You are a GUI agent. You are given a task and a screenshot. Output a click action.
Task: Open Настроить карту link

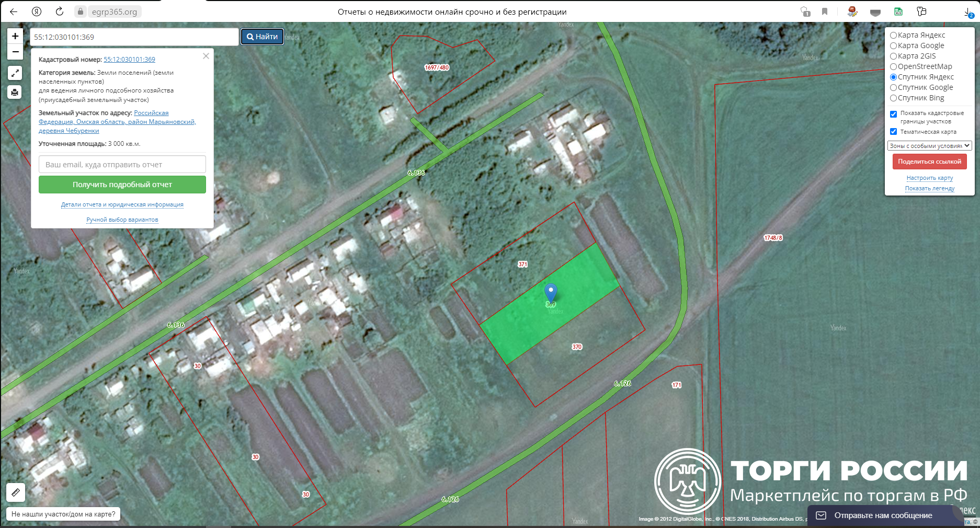point(929,178)
